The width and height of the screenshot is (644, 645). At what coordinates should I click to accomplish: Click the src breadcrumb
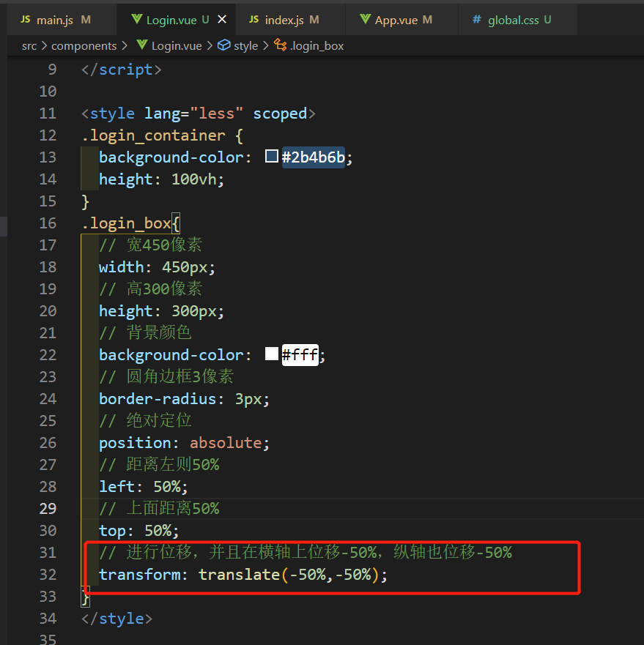pos(29,45)
